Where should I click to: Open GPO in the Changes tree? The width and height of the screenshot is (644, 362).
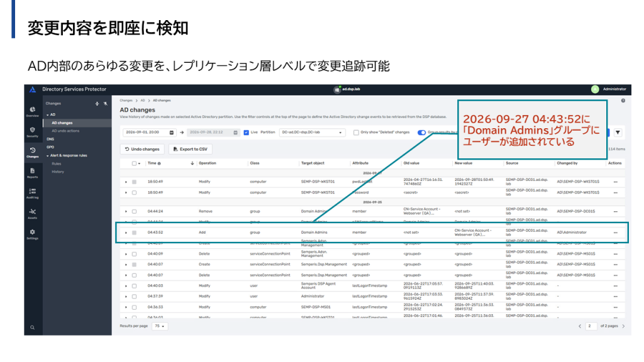point(50,147)
